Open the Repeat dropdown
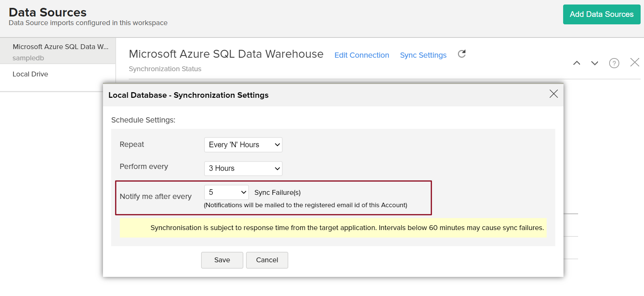The image size is (644, 296). (243, 145)
